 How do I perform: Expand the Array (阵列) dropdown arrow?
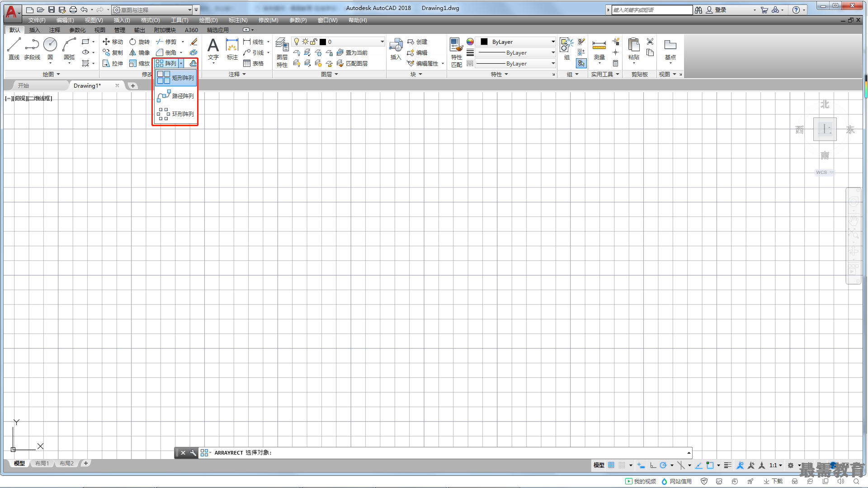coord(181,63)
